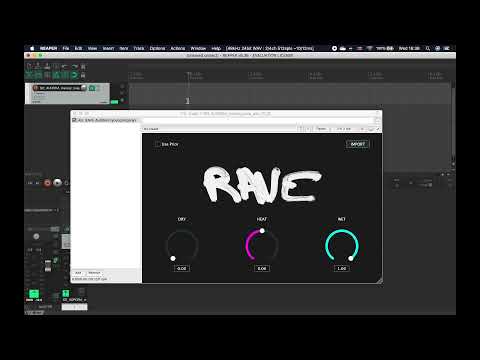This screenshot has width=480, height=360.
Task: Click the 2 in 2 out routing button
Action: (344, 129)
